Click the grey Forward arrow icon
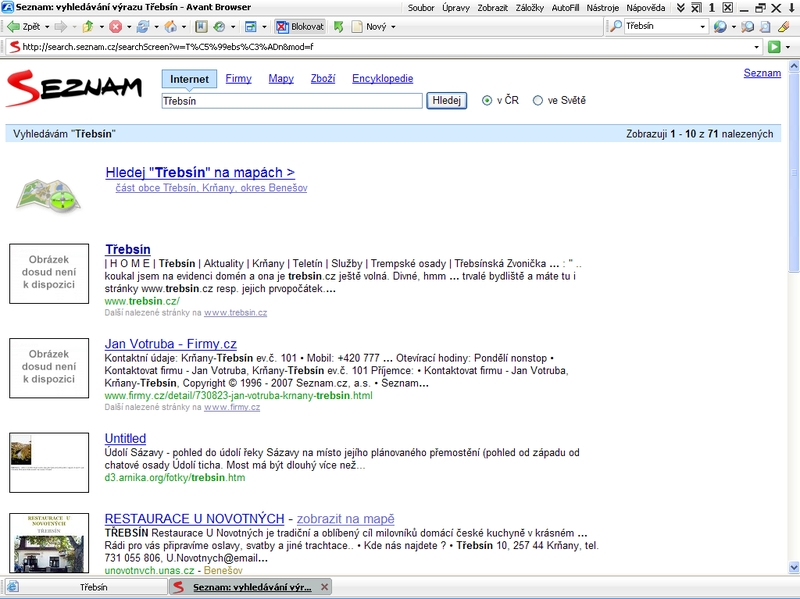The height and width of the screenshot is (599, 800). tap(60, 27)
